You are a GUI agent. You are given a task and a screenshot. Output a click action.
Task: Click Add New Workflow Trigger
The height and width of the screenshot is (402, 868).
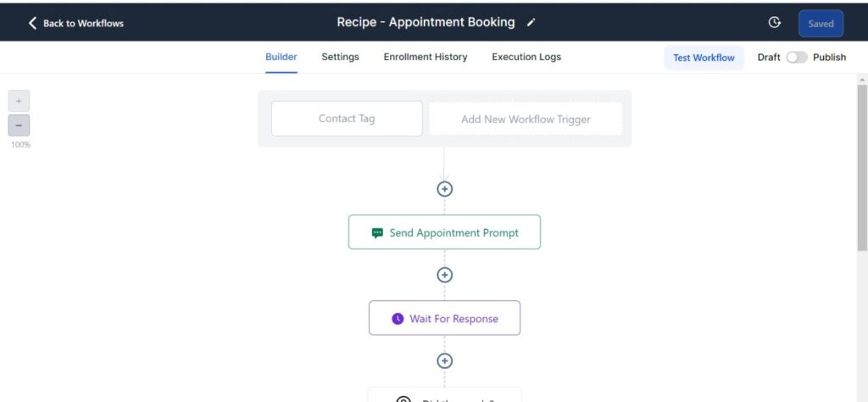(526, 120)
